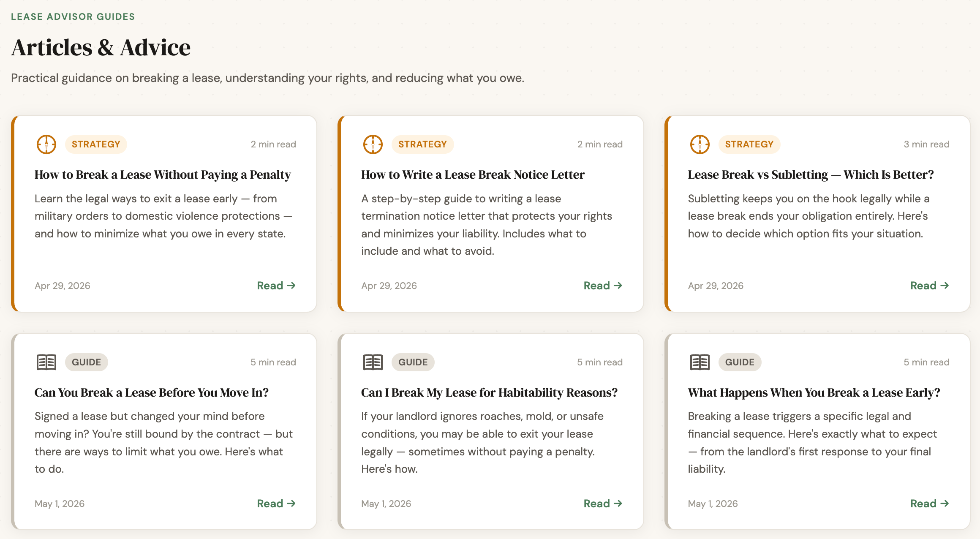Open Read link for What Happens When You Break a Lease Early
The image size is (980, 539).
pyautogui.click(x=930, y=504)
